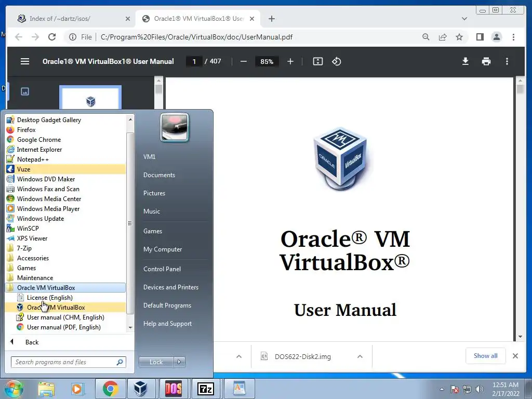This screenshot has width=532, height=399.
Task: Go back in Chrome
Action: tap(19, 37)
